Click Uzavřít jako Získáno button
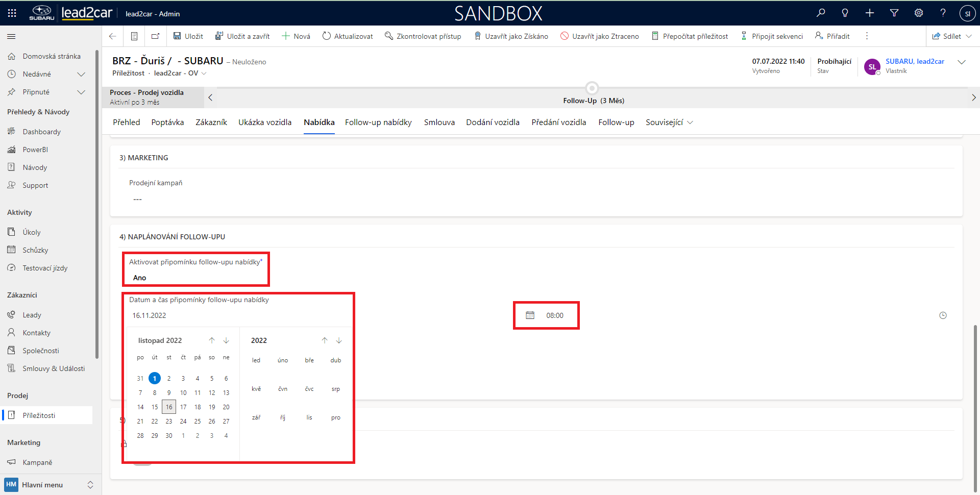The width and height of the screenshot is (980, 495). coord(511,36)
